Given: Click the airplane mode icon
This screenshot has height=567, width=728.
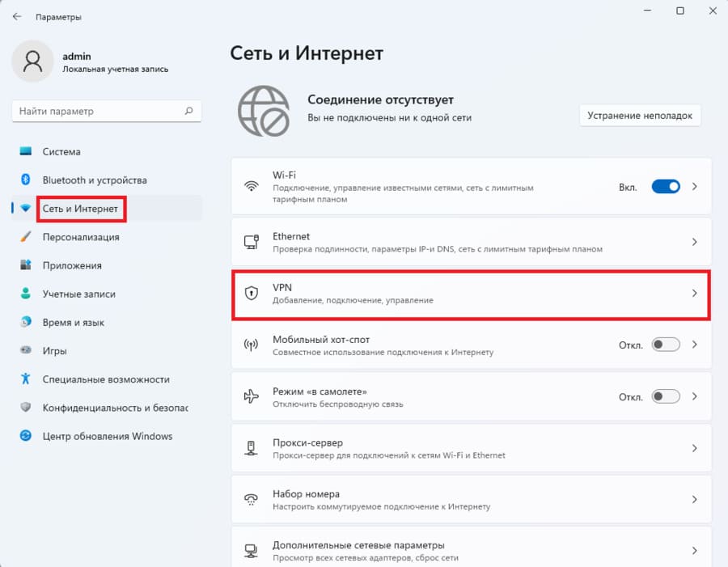Looking at the screenshot, I should (x=252, y=396).
